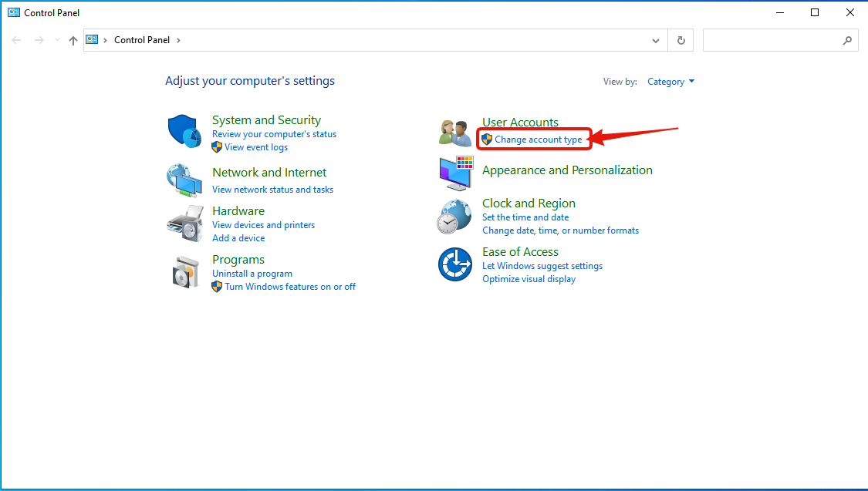This screenshot has width=868, height=491.
Task: Click View devices and printers
Action: coord(263,225)
